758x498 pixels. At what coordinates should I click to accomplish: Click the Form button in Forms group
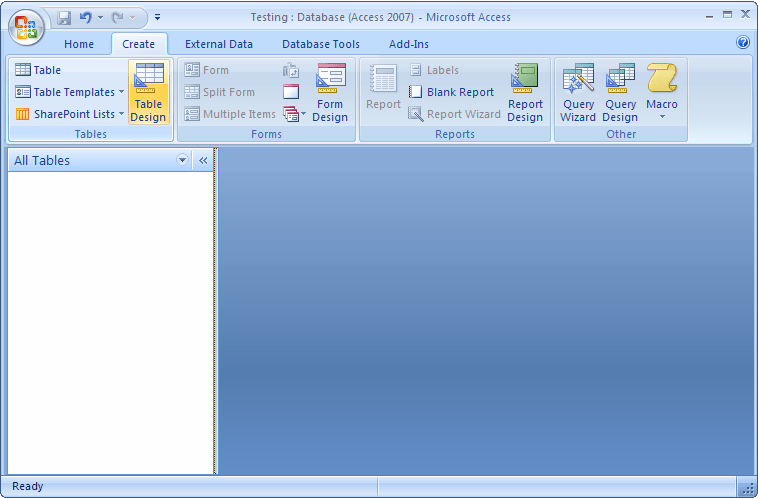[206, 70]
